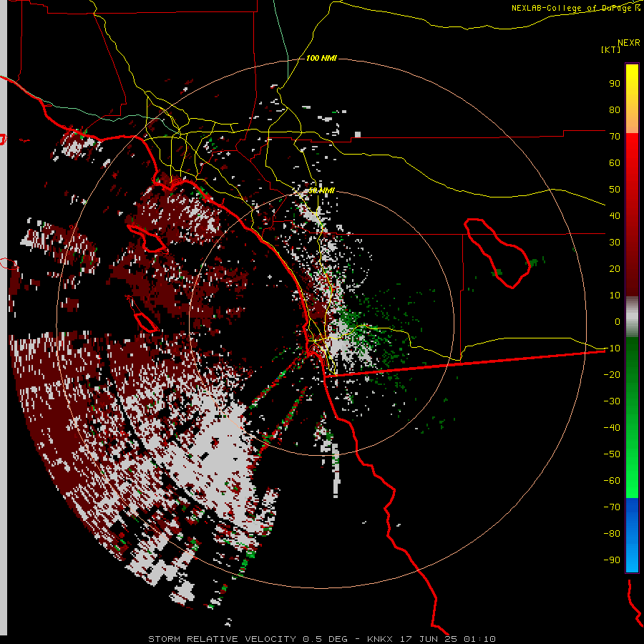This screenshot has width=644, height=644.
Task: Click the 50 value on the velocity scale
Action: coord(615,190)
